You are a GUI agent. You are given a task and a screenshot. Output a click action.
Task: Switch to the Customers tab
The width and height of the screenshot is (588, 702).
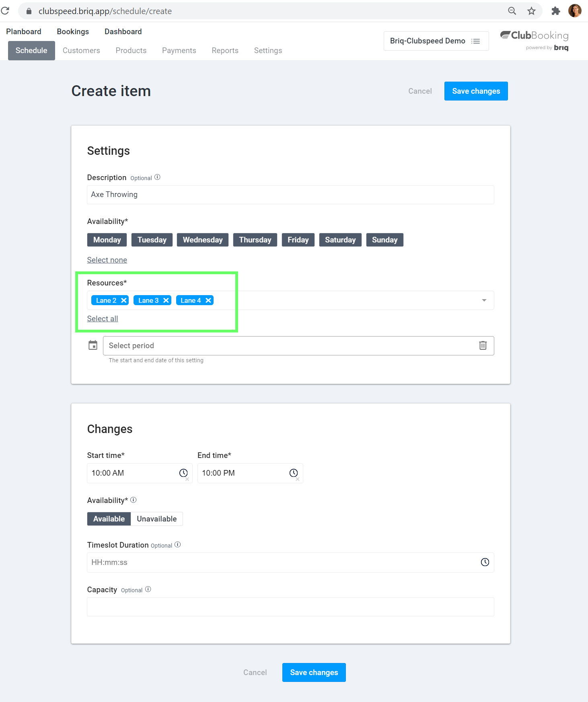pos(81,51)
